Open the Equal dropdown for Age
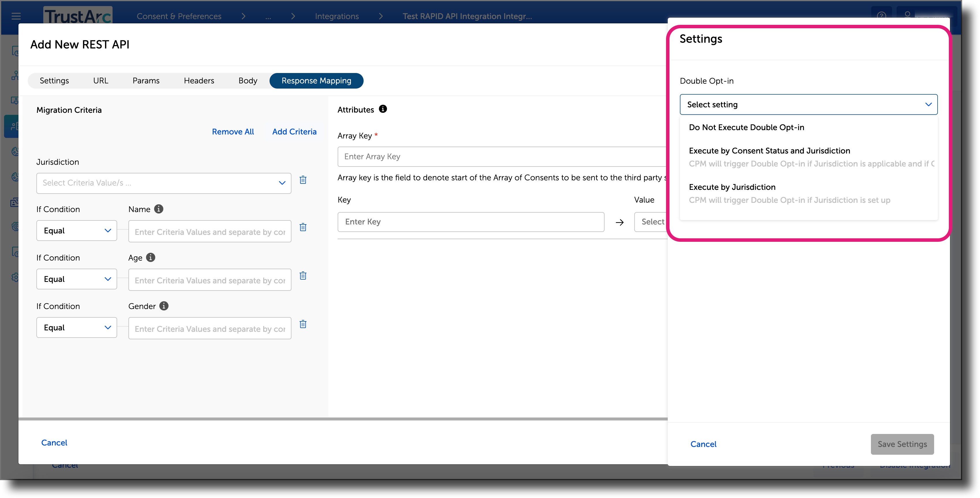 click(x=76, y=279)
